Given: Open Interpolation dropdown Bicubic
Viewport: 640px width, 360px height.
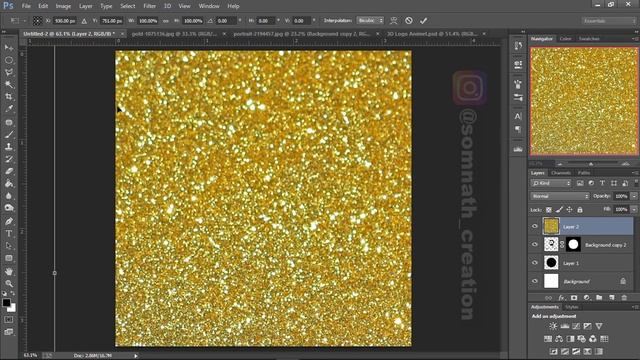Looking at the screenshot, I should (x=370, y=20).
